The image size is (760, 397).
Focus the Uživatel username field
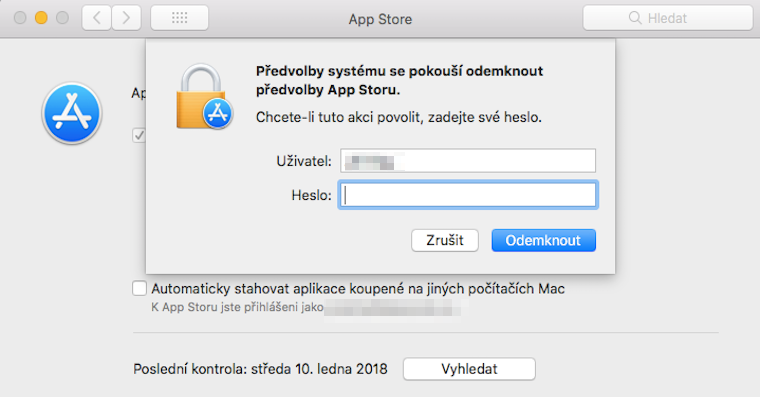468,160
